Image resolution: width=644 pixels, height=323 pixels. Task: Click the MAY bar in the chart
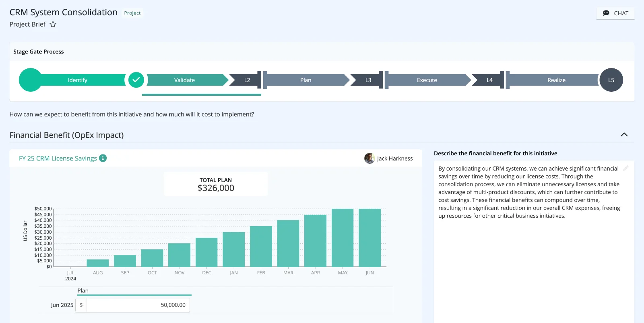343,238
